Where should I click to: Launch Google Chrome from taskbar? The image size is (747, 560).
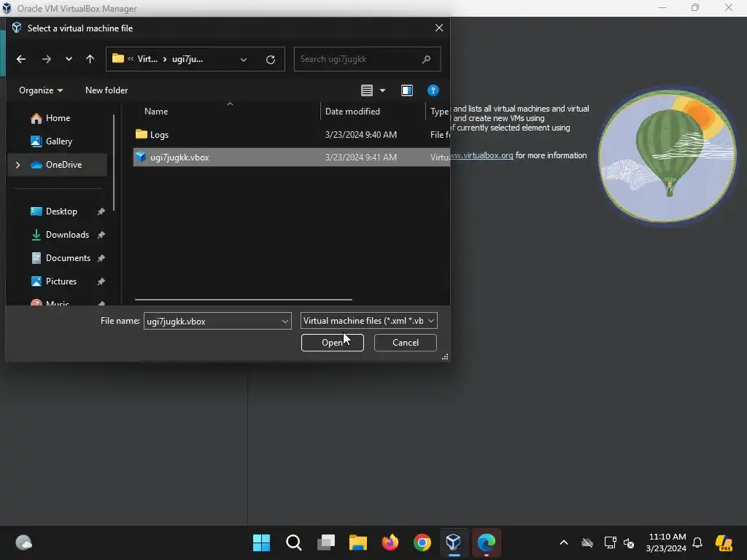pos(422,542)
